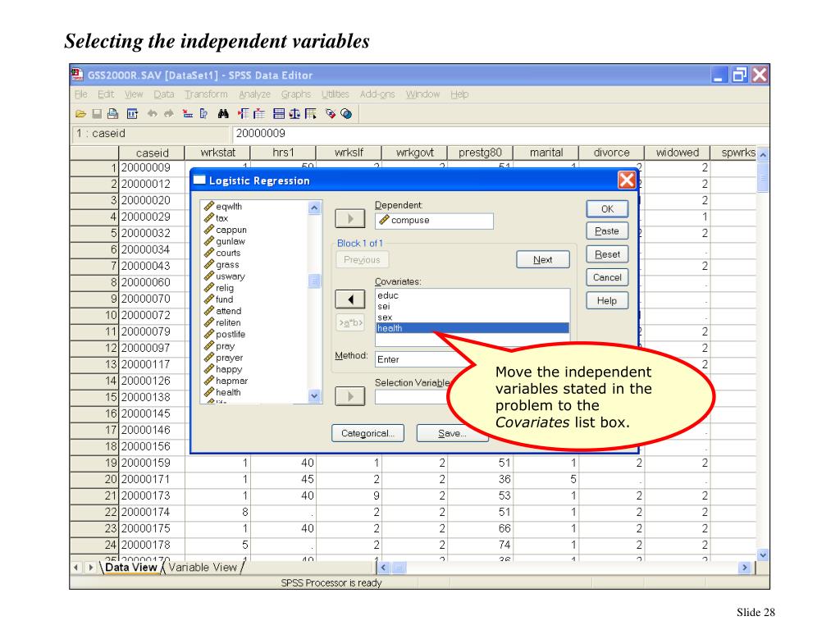
Task: Click the Categorical... button
Action: click(x=367, y=433)
